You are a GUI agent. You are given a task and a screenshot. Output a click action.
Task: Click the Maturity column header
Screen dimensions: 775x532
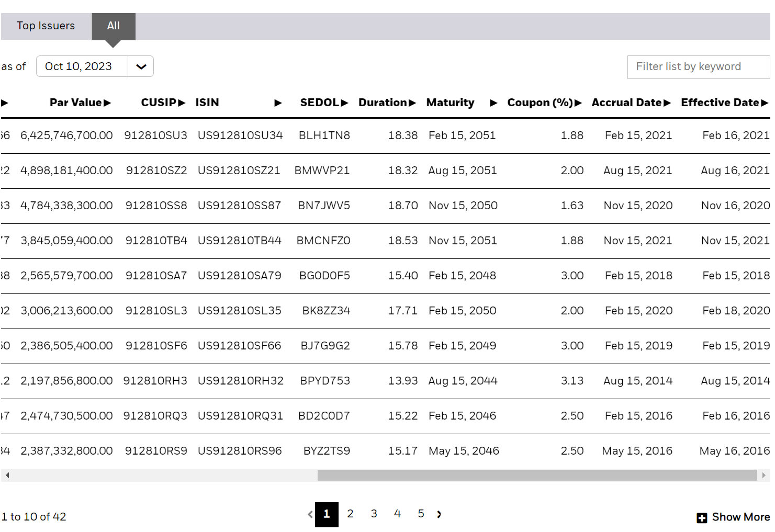point(451,103)
